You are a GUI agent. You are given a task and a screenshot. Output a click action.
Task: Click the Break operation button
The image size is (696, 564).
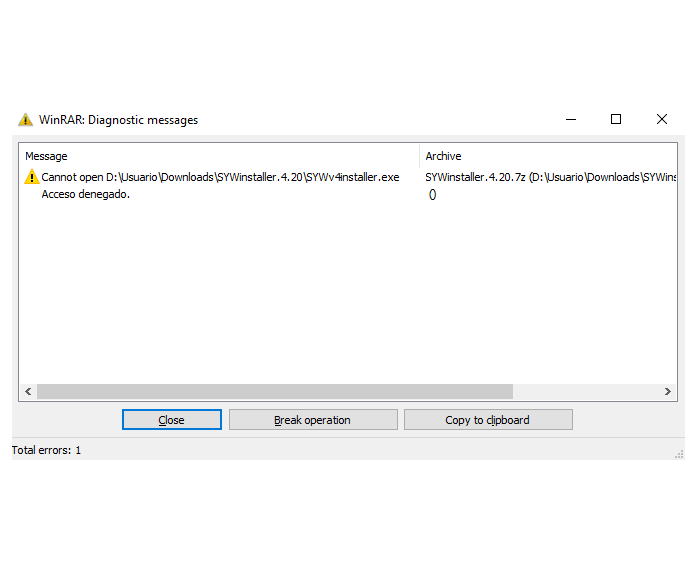point(313,420)
